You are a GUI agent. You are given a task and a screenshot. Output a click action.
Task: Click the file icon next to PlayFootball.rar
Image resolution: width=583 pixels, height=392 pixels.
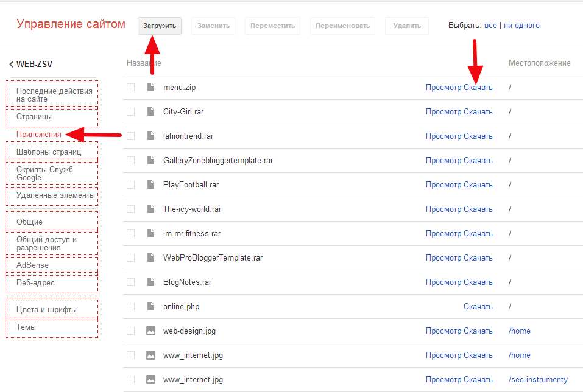[x=150, y=185]
